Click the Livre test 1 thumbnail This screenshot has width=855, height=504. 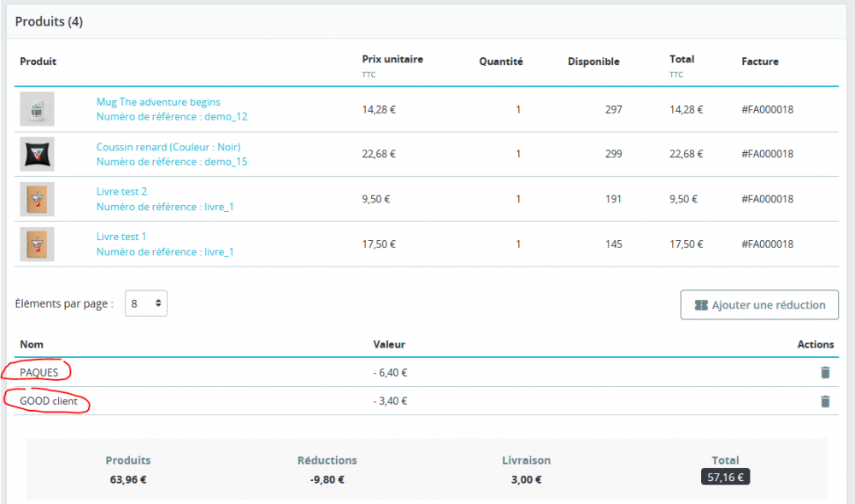click(x=37, y=244)
